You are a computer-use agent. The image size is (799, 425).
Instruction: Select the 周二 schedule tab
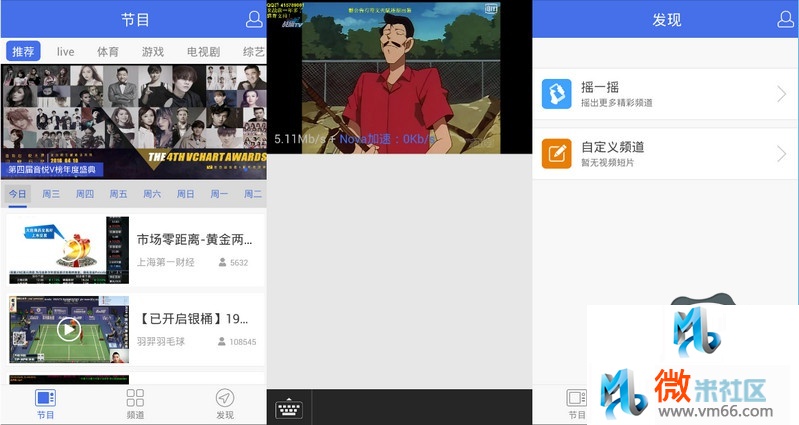(x=253, y=194)
